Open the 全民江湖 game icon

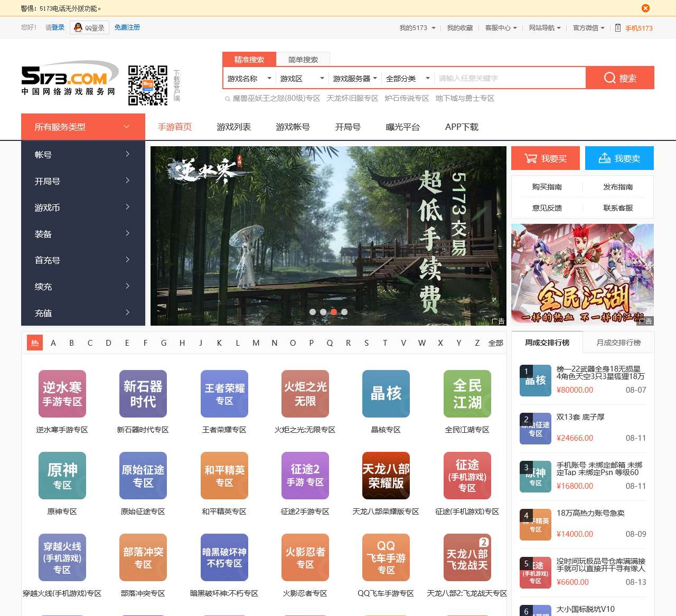coord(467,394)
